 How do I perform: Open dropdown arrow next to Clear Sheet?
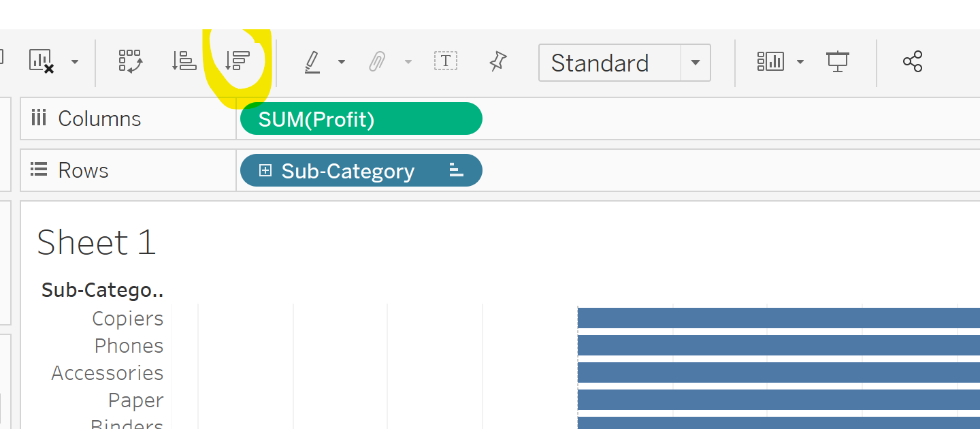pos(75,62)
